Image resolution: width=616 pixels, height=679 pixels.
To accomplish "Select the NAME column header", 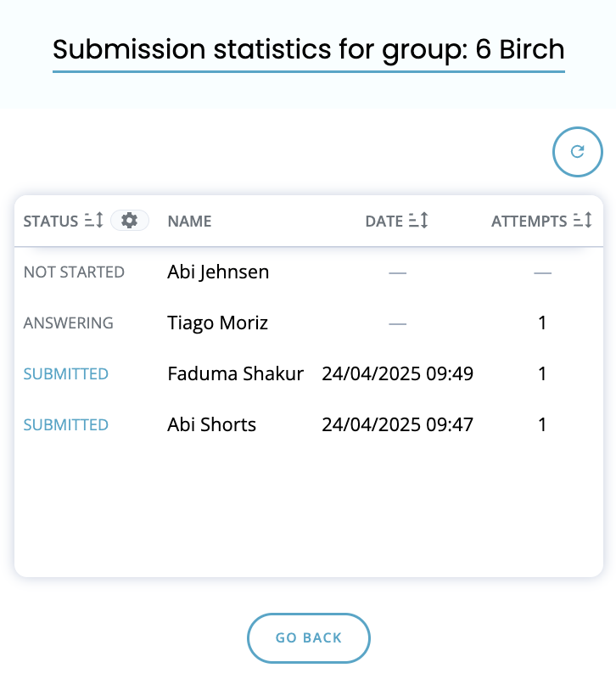I will click(x=189, y=222).
